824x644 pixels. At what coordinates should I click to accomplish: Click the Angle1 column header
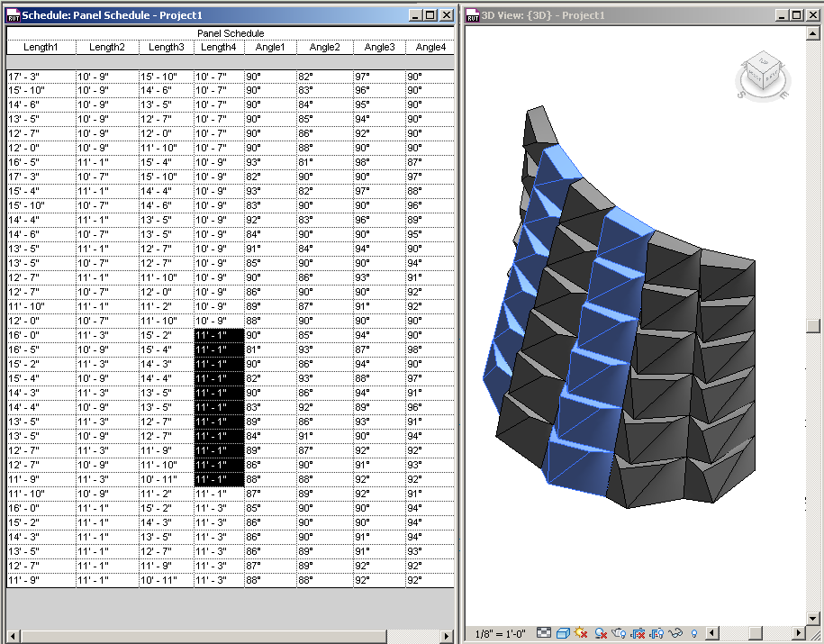[270, 47]
